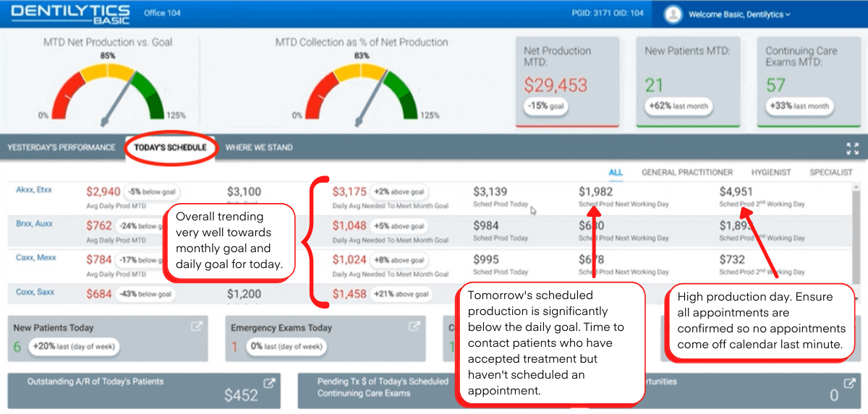Click the user avatar icon

(x=673, y=14)
